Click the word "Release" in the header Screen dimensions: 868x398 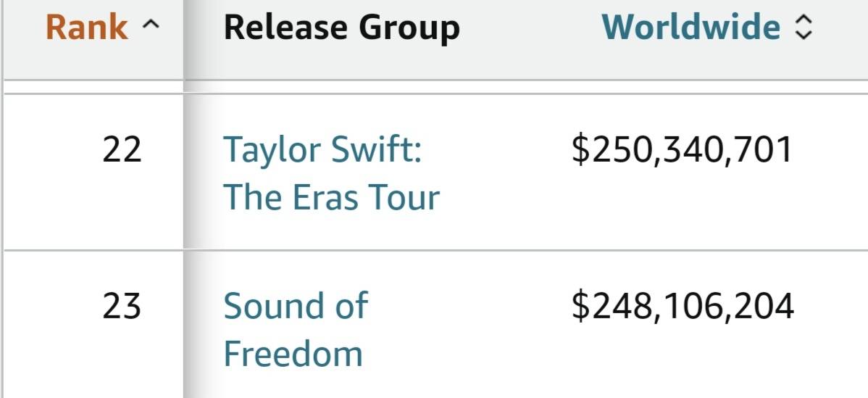click(x=287, y=28)
